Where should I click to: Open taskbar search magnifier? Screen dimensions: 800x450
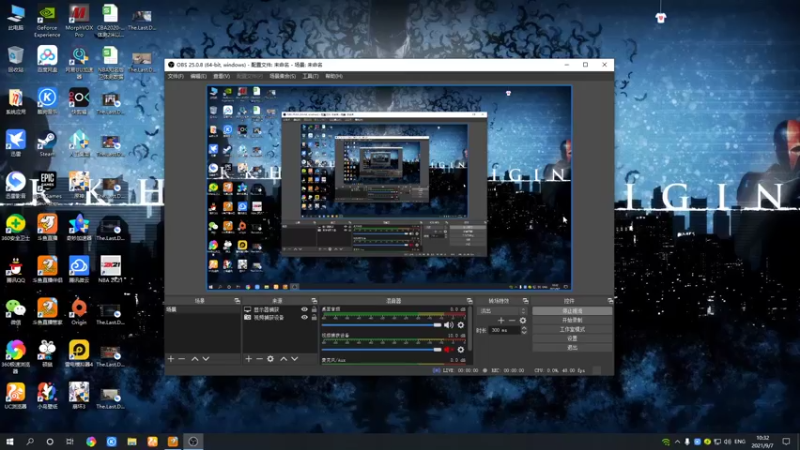pos(30,441)
